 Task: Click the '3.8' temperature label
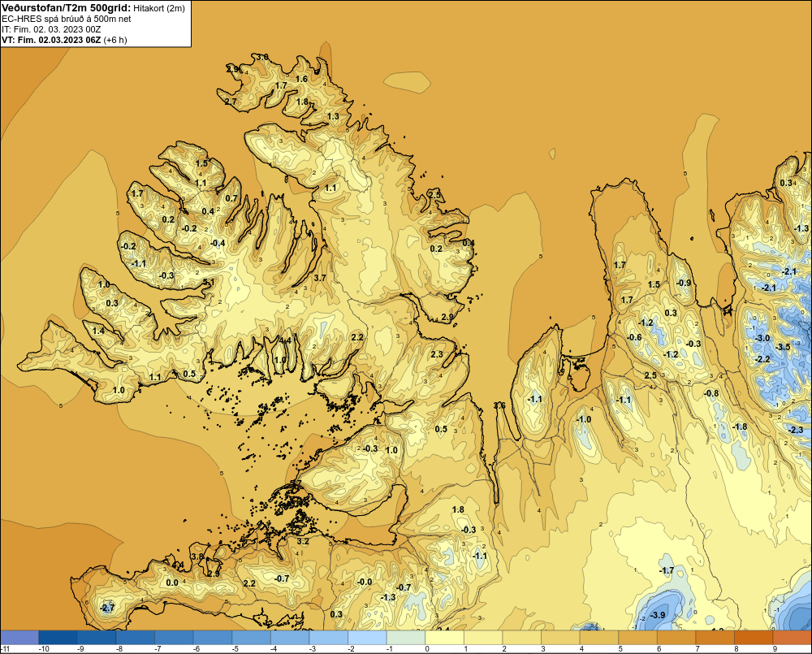(198, 557)
